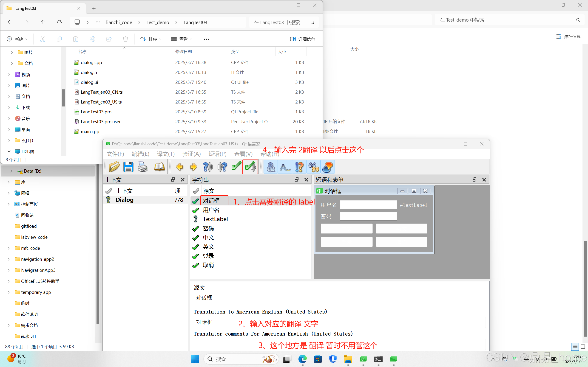Viewport: 588px width, 367px height.
Task: Click the 详细信息 details pane button
Action: coord(303,39)
